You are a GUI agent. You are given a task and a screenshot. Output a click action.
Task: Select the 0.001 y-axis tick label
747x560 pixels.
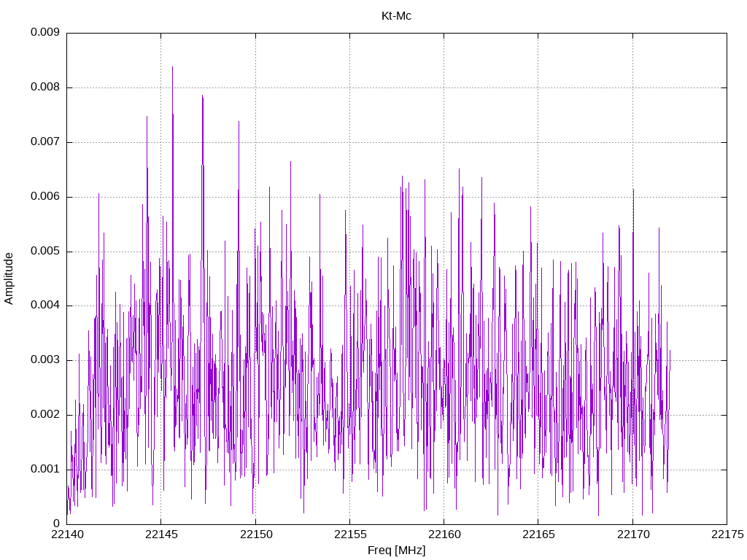tap(44, 470)
